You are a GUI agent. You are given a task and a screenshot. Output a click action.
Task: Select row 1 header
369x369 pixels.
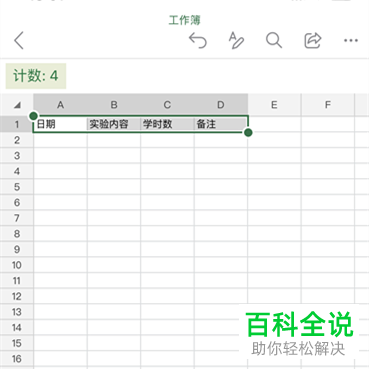tap(17, 124)
